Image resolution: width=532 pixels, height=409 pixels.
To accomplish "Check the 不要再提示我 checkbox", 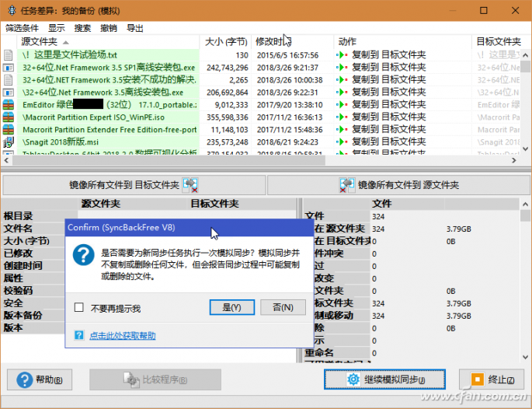I will pyautogui.click(x=78, y=307).
